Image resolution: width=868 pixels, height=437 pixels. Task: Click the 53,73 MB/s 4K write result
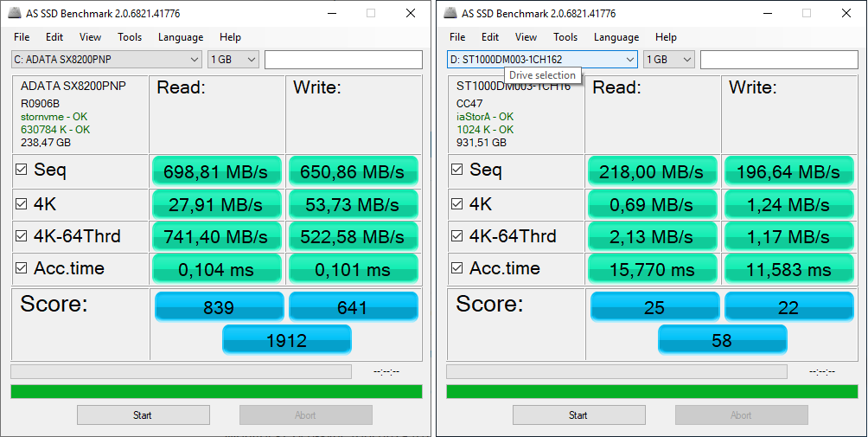coord(353,204)
